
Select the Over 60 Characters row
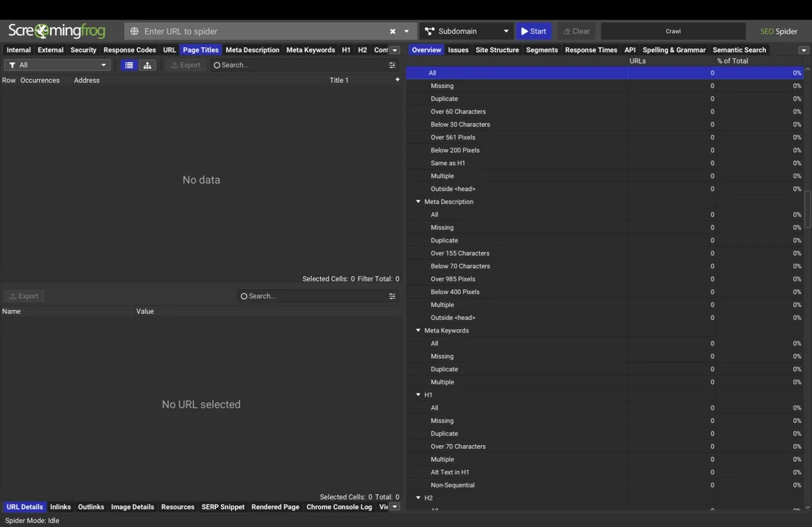604,112
